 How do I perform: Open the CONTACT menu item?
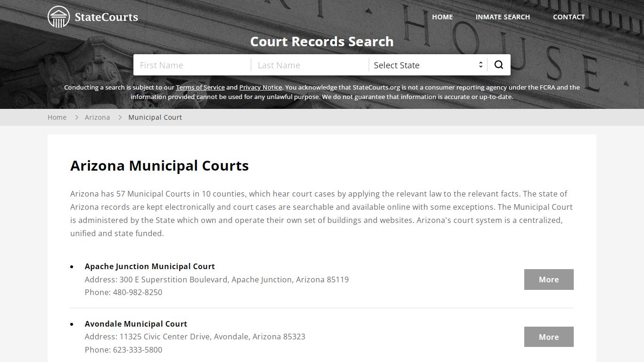coord(569,17)
